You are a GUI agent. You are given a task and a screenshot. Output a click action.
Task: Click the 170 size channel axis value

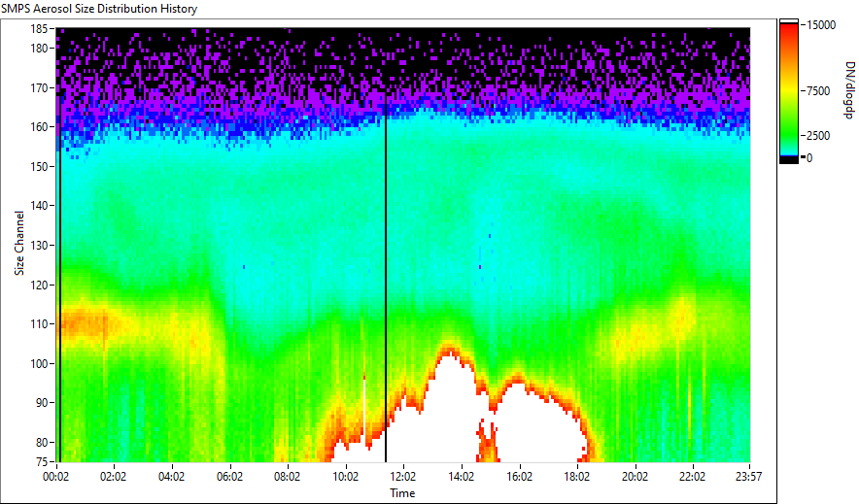pyautogui.click(x=40, y=87)
